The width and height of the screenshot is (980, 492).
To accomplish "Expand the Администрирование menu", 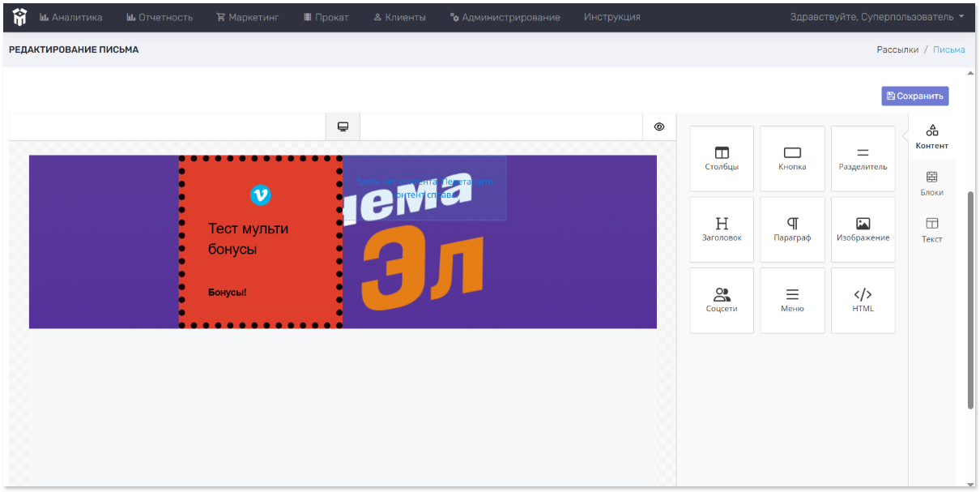I will 505,17.
